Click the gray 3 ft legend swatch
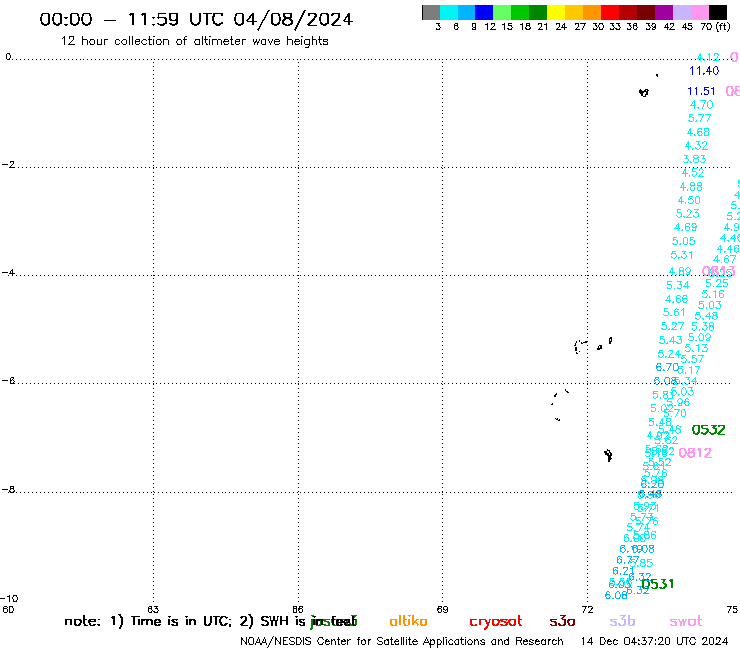This screenshot has height=650, width=740. coord(431,12)
